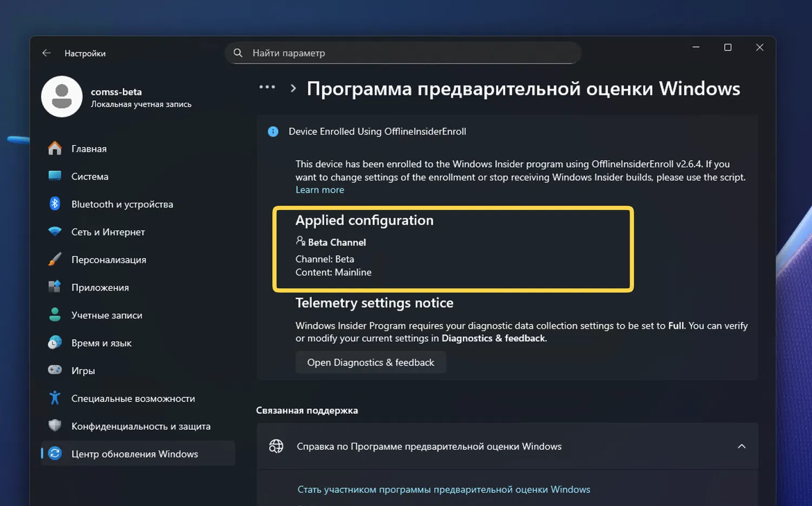Image resolution: width=812 pixels, height=506 pixels.
Task: Click the gamepad icon for Игры
Action: point(55,370)
